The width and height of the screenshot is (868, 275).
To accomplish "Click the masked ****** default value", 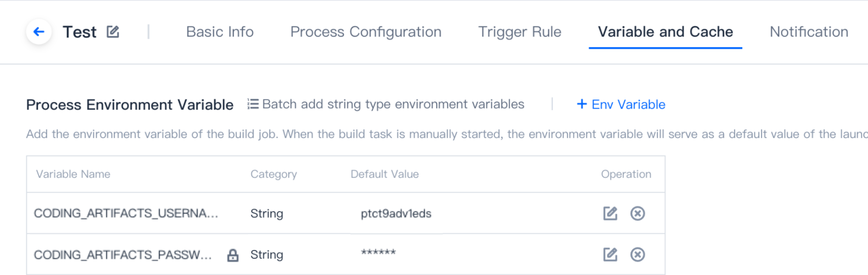I will click(378, 253).
